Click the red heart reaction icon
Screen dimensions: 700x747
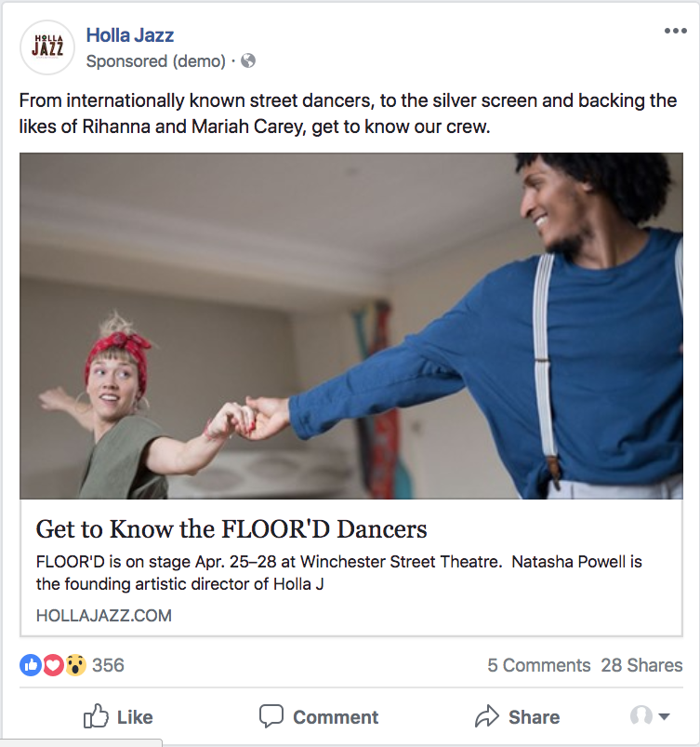pos(53,665)
